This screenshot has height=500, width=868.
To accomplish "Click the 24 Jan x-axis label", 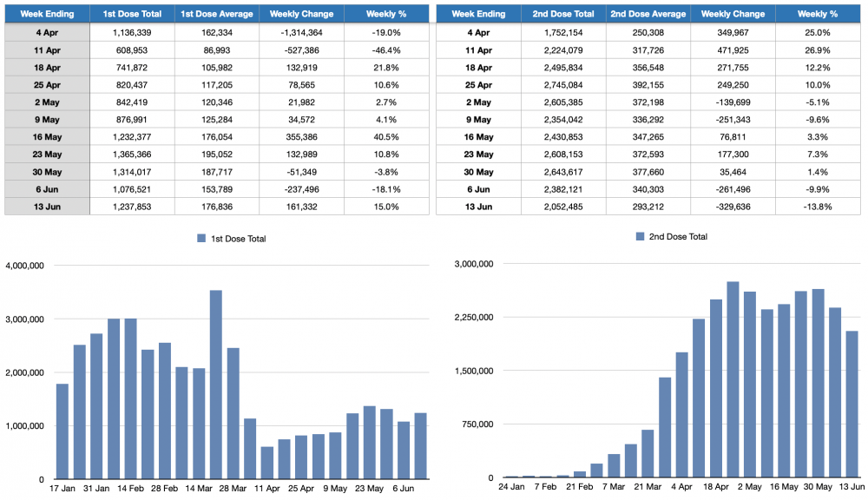I will [x=511, y=487].
